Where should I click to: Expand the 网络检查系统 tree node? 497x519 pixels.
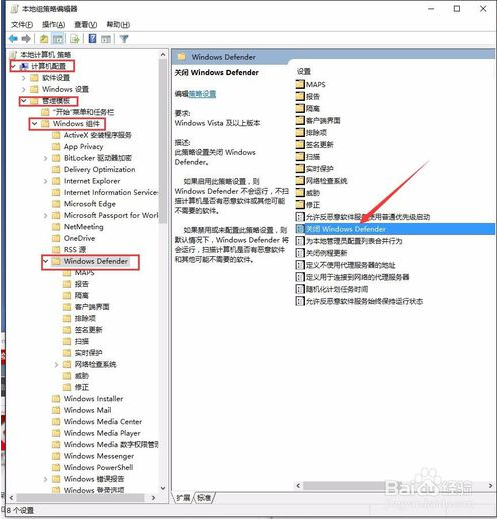pos(56,364)
